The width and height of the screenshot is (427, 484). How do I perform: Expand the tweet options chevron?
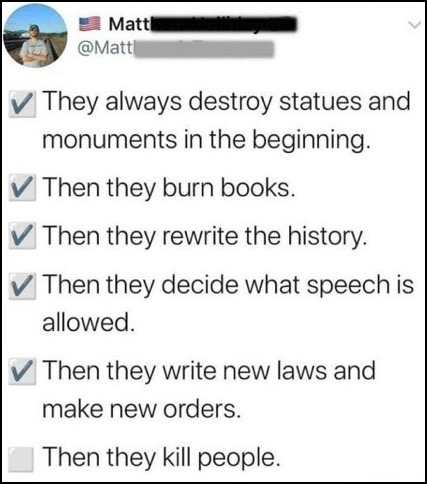414,25
